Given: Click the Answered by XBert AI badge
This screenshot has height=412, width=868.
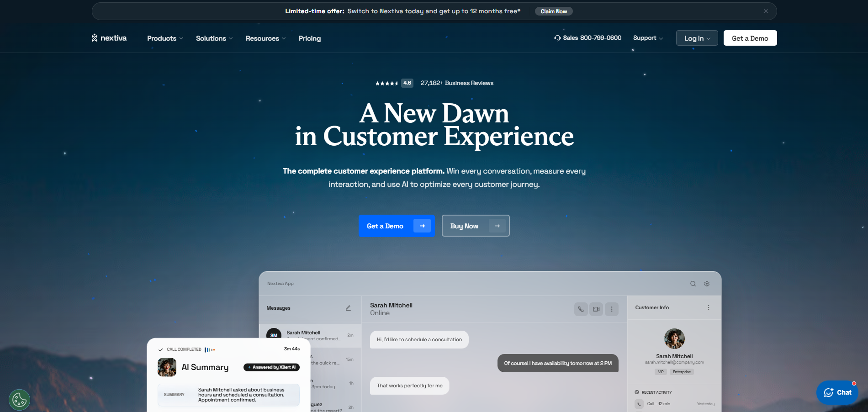Looking at the screenshot, I should tap(271, 367).
